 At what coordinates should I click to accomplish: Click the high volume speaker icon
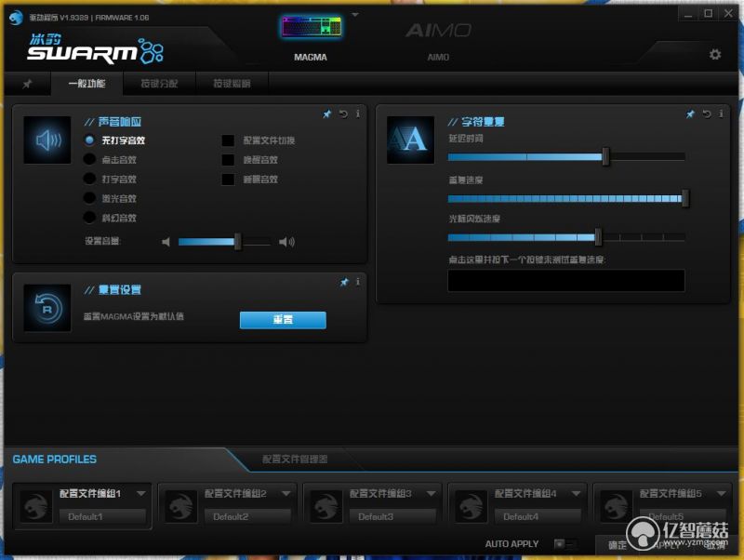coord(286,242)
